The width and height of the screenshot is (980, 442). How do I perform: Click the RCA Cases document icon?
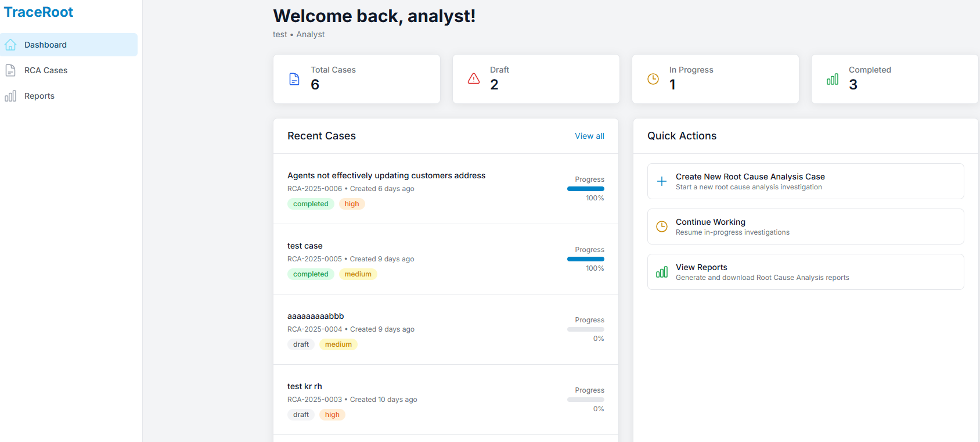coord(10,70)
